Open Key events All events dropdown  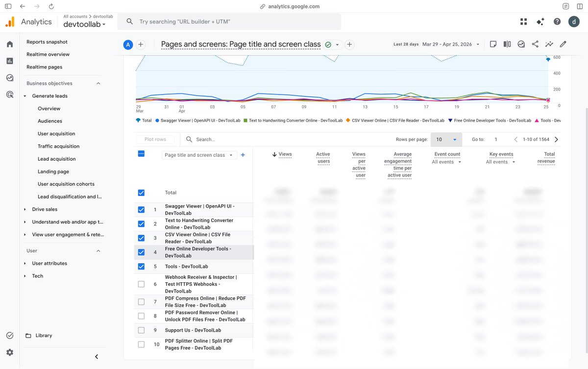501,162
